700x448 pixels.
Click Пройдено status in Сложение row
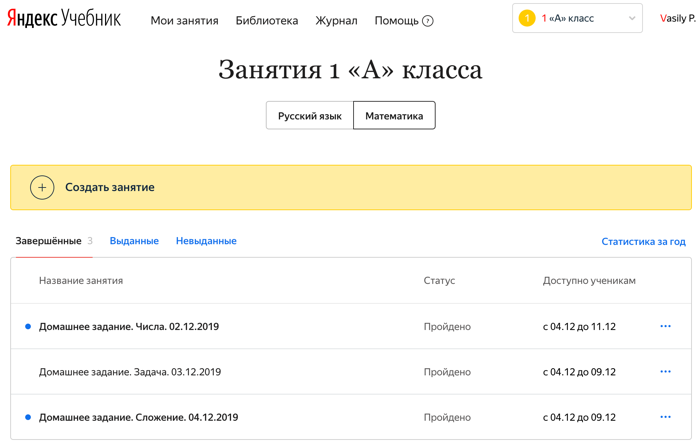click(x=447, y=418)
